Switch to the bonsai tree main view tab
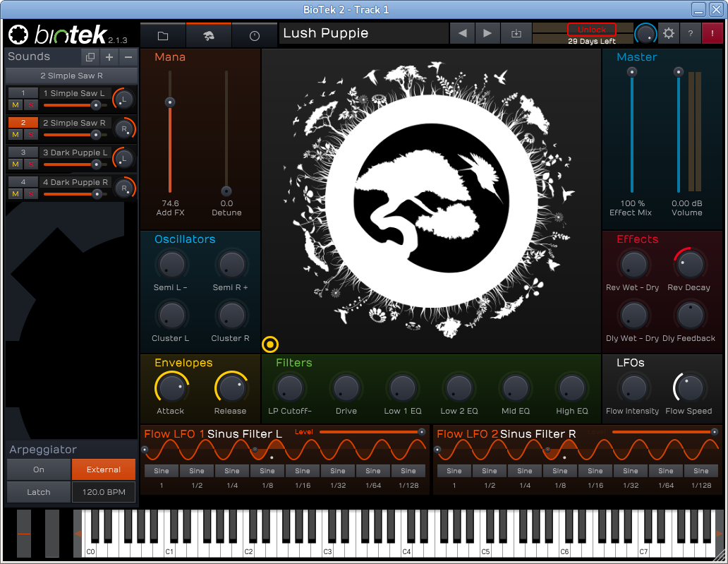The image size is (728, 564). tap(209, 35)
